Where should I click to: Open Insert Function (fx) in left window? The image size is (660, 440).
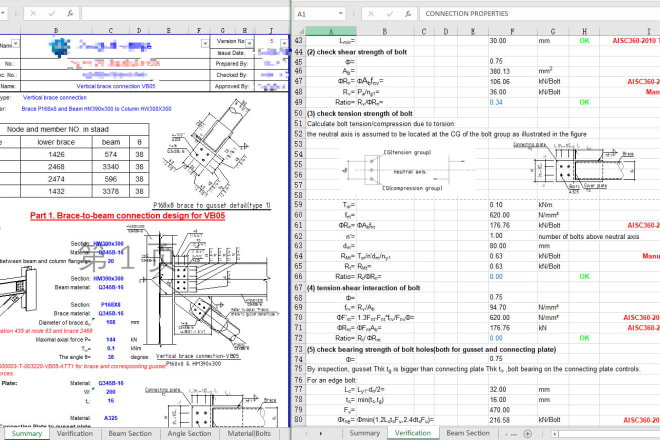tap(70, 13)
